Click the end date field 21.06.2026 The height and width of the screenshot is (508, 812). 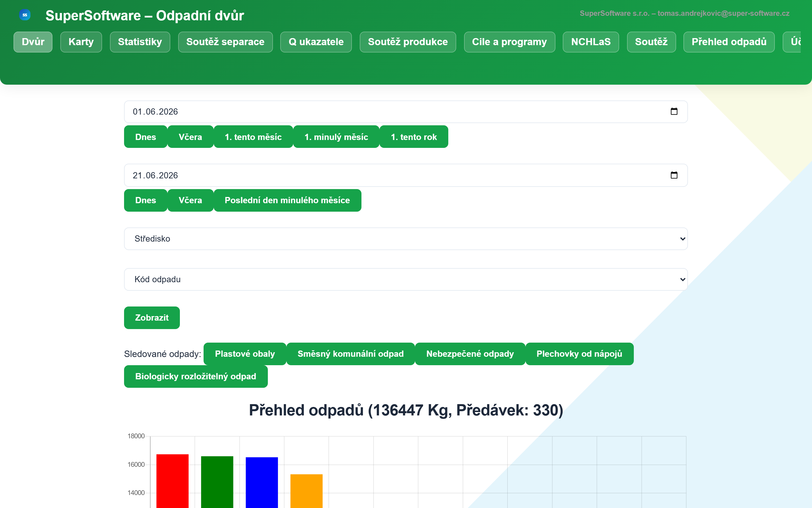[x=406, y=175]
